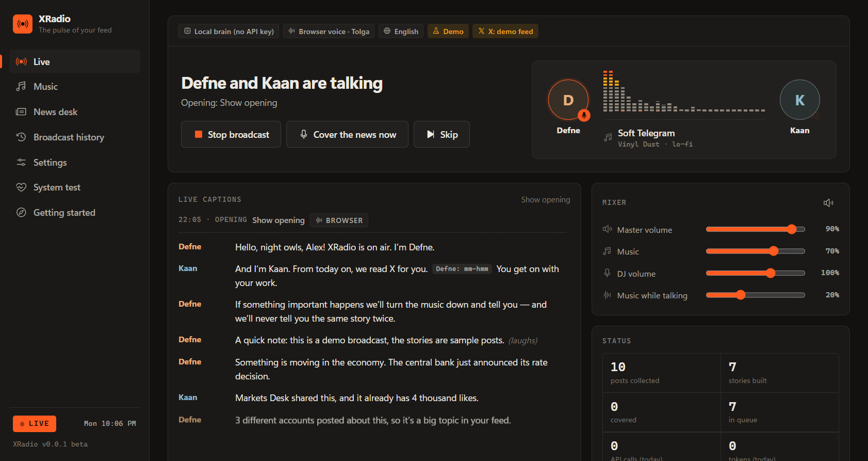
Task: Click the '10 posts collected' status tile
Action: point(662,373)
